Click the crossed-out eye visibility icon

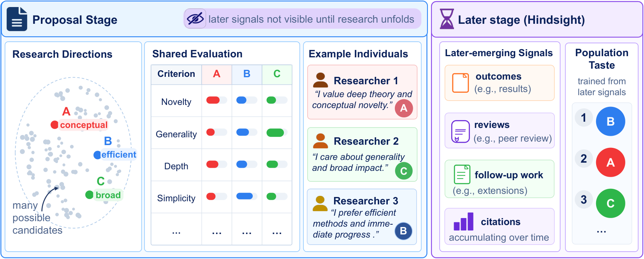pos(195,18)
